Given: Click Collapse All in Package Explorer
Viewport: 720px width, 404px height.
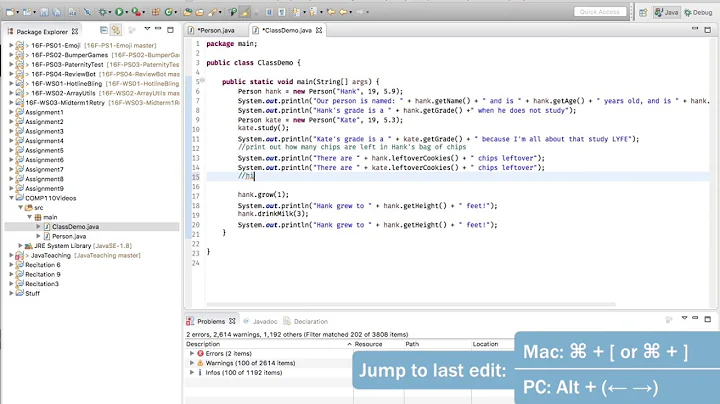Looking at the screenshot, I should pos(106,31).
